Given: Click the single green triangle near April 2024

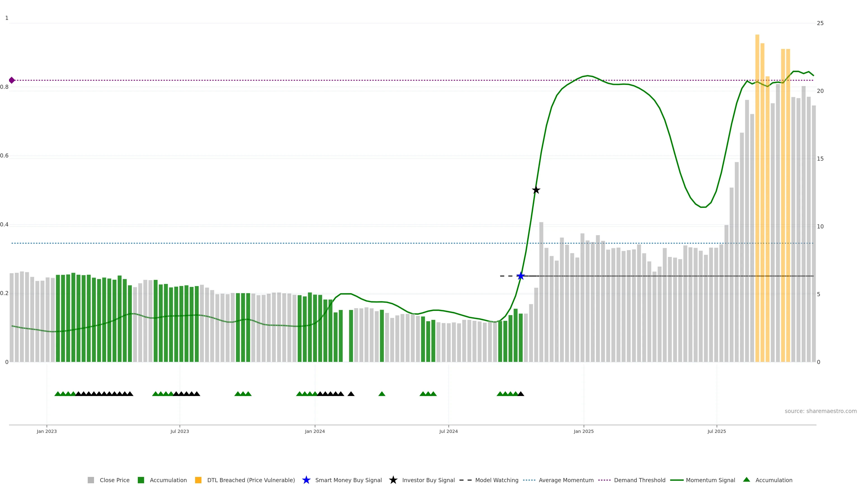Looking at the screenshot, I should click(x=382, y=394).
